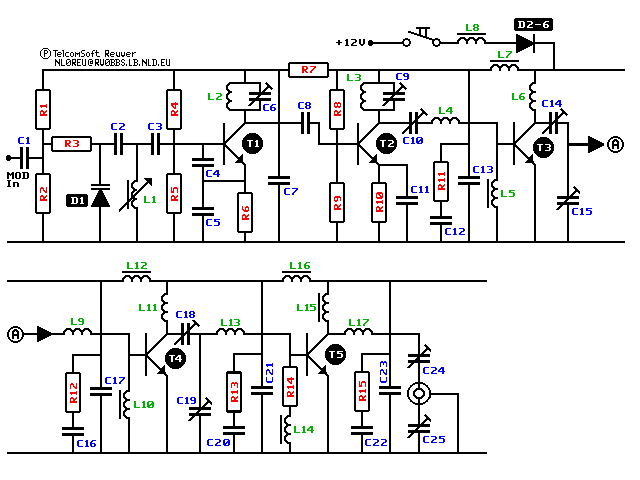The height and width of the screenshot is (480, 640).
Task: Click the +12V supply label
Action: tap(352, 42)
